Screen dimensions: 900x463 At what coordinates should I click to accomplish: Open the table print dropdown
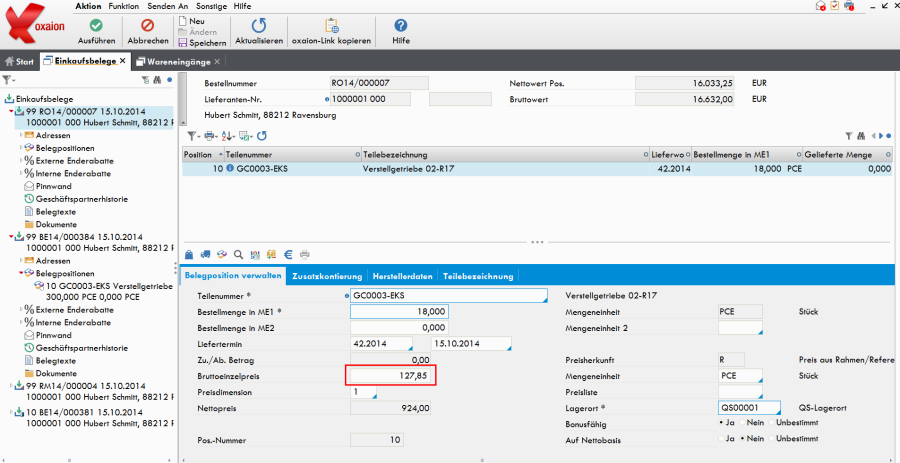210,136
